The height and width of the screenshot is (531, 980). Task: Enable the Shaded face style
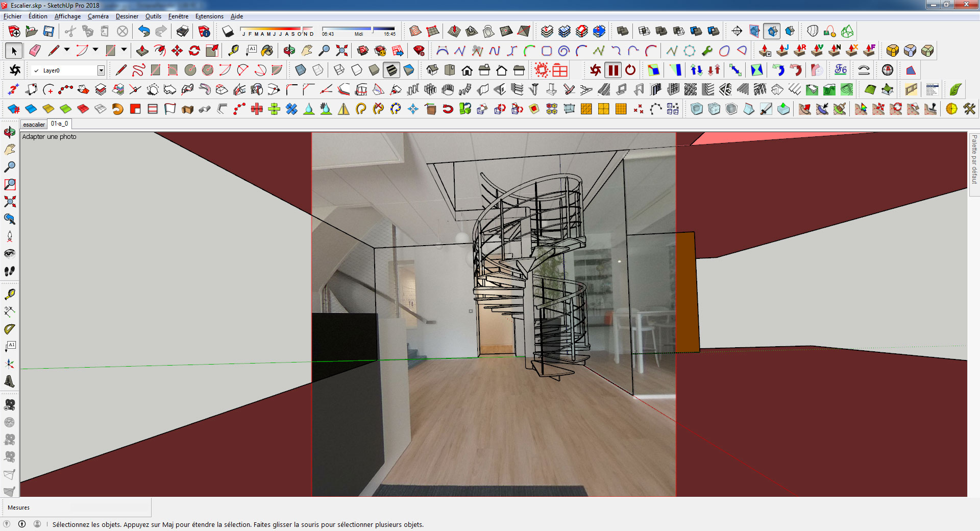coord(374,70)
